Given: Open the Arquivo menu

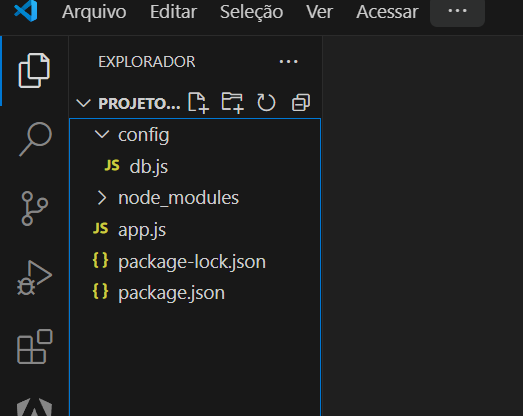Looking at the screenshot, I should (94, 12).
